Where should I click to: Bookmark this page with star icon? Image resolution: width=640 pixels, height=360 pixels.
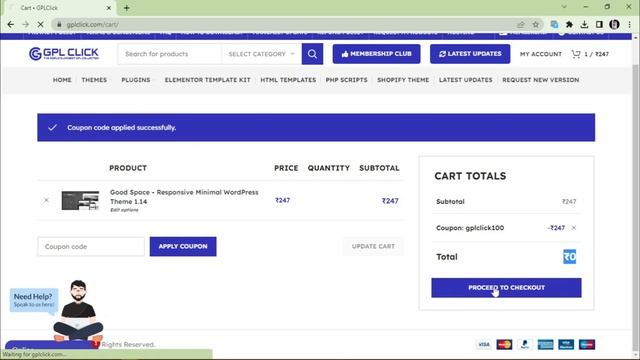(536, 24)
